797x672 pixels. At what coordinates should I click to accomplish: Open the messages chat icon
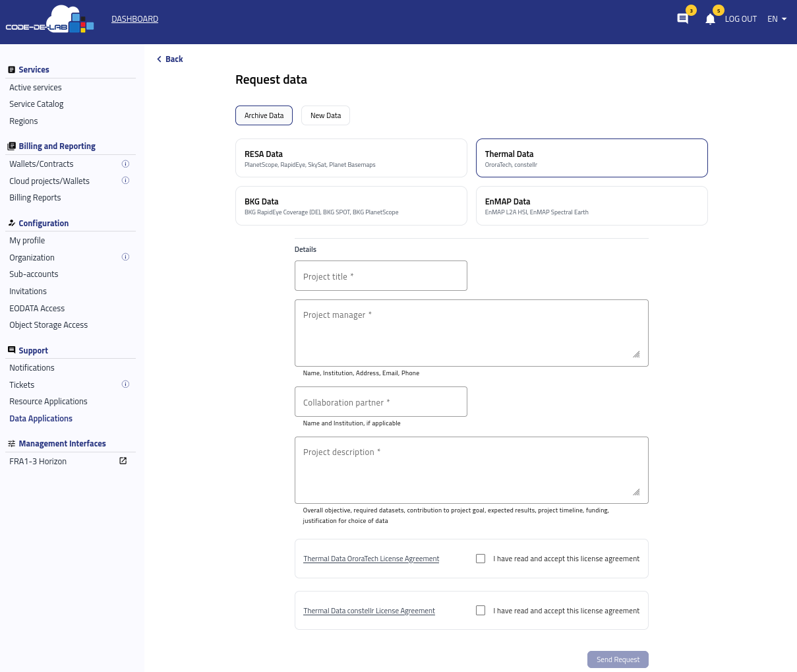point(683,19)
